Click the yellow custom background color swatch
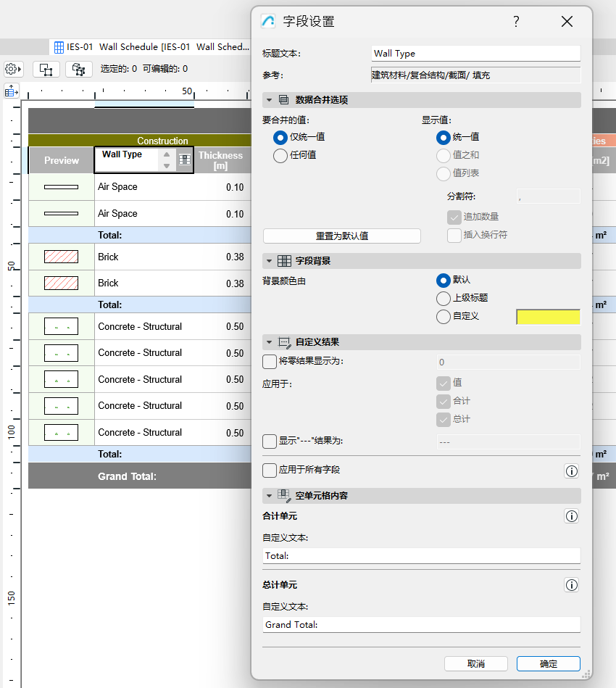The width and height of the screenshot is (616, 688). click(x=548, y=316)
